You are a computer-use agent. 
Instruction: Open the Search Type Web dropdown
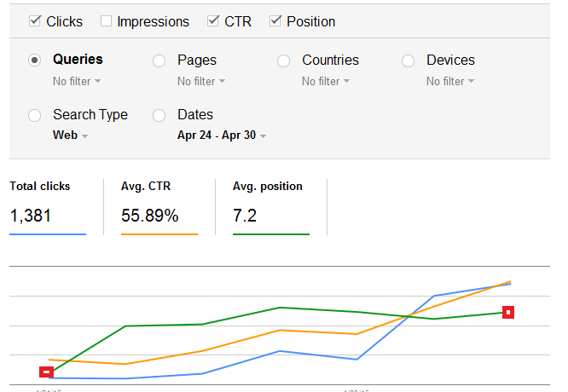(70, 135)
